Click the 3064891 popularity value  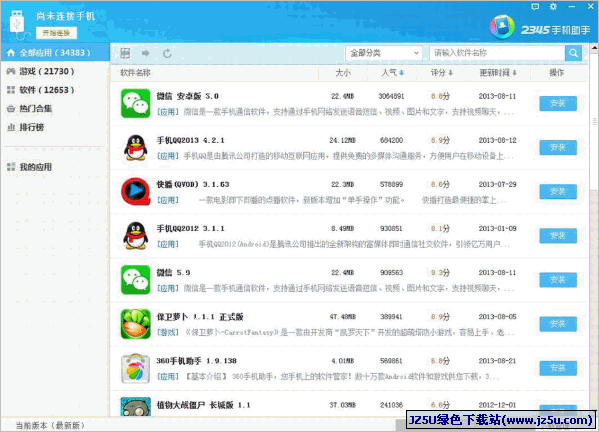[391, 96]
